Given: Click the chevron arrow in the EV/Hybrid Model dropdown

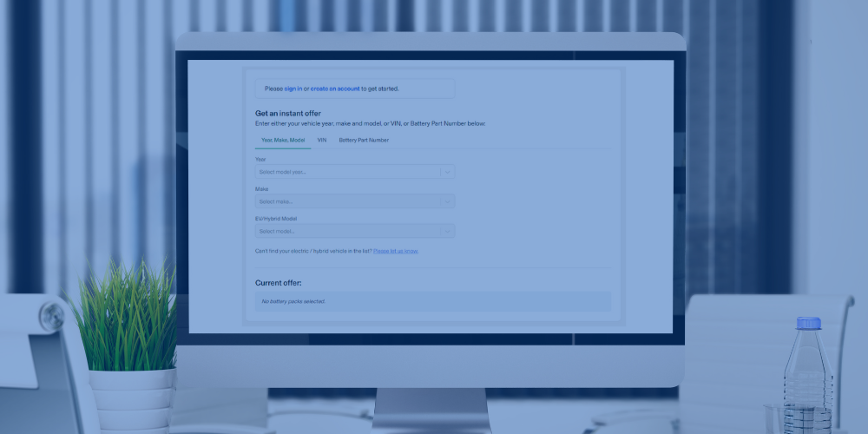Looking at the screenshot, I should (x=447, y=232).
